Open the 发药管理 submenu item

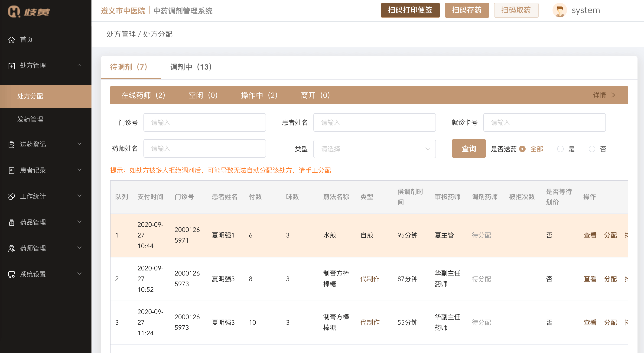coord(30,119)
